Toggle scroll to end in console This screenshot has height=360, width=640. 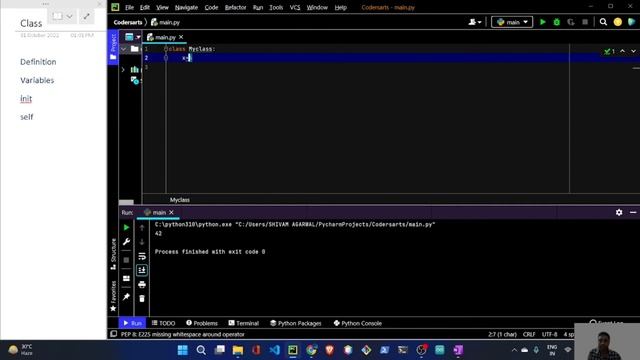point(142,270)
